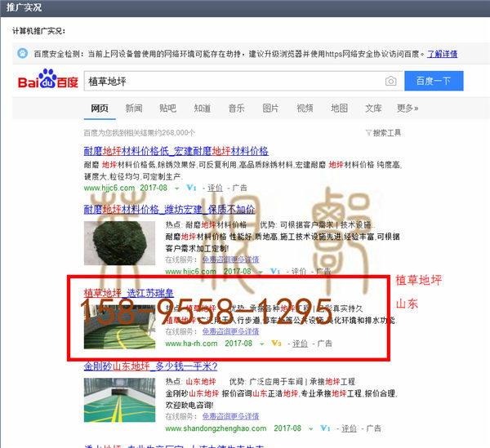
Task: Click 免费咨询更多详情 under 潍坊宏建 result
Action: [x=230, y=259]
